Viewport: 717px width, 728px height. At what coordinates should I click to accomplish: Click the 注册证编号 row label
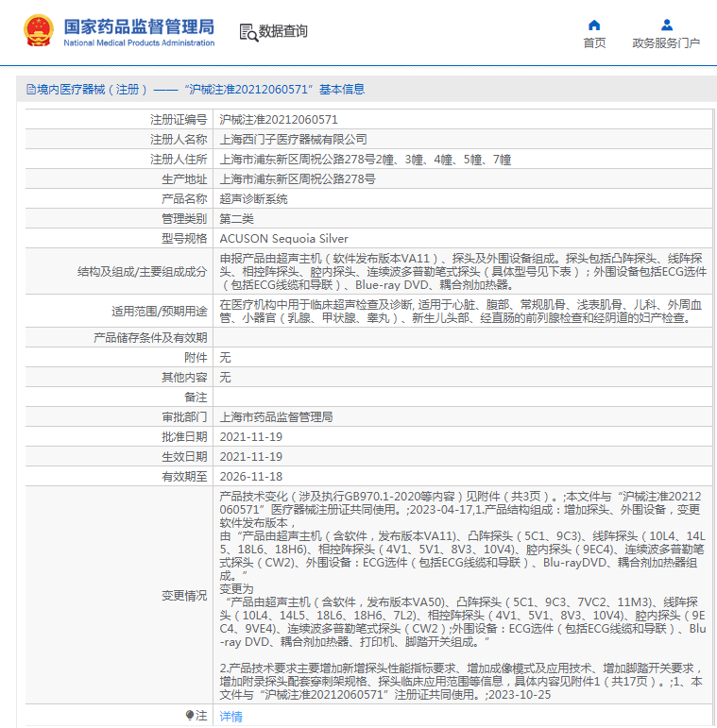click(179, 120)
